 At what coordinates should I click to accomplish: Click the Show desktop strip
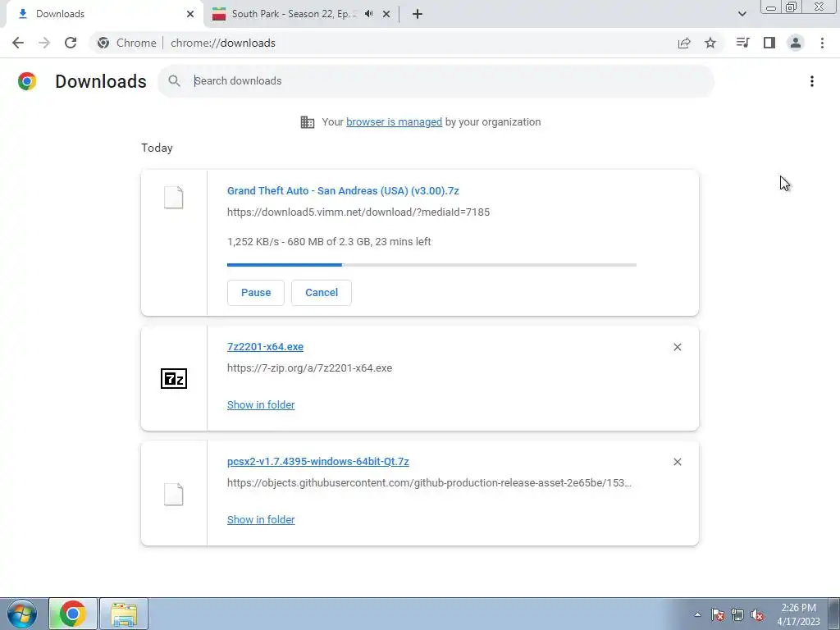pos(833,614)
